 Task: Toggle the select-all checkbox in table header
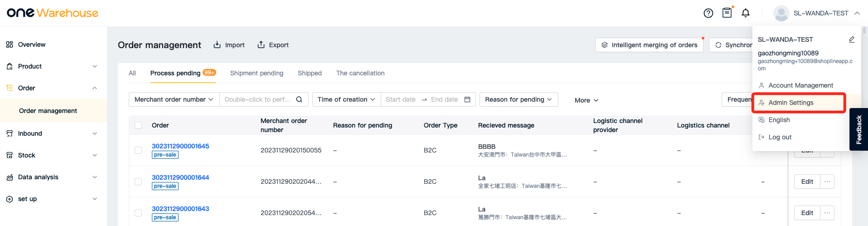[138, 125]
